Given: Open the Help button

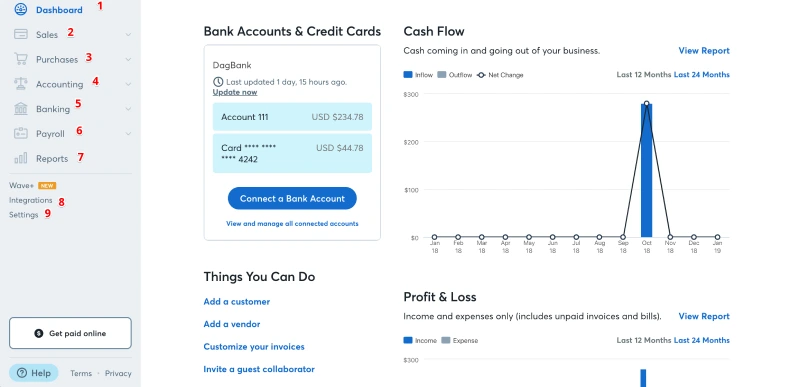Looking at the screenshot, I should [x=34, y=373].
